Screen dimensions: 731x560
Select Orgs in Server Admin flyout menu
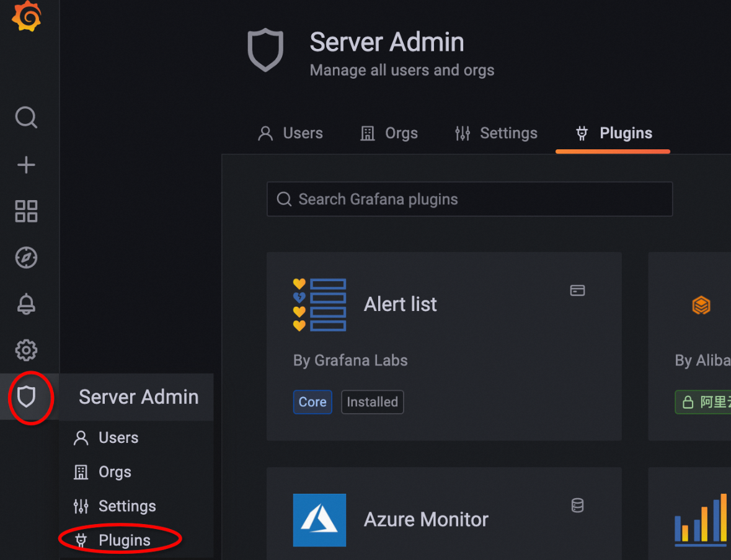click(102, 472)
